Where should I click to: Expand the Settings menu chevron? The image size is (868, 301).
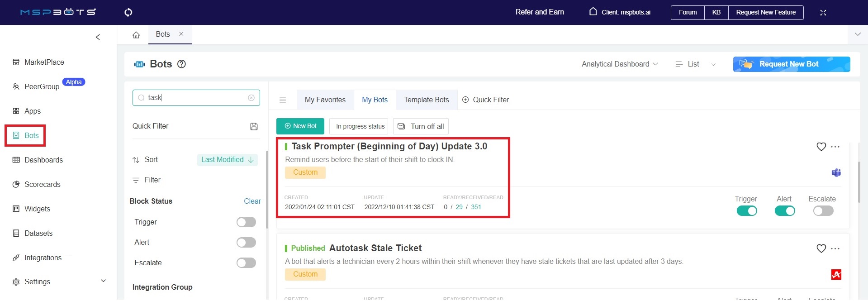(x=103, y=281)
